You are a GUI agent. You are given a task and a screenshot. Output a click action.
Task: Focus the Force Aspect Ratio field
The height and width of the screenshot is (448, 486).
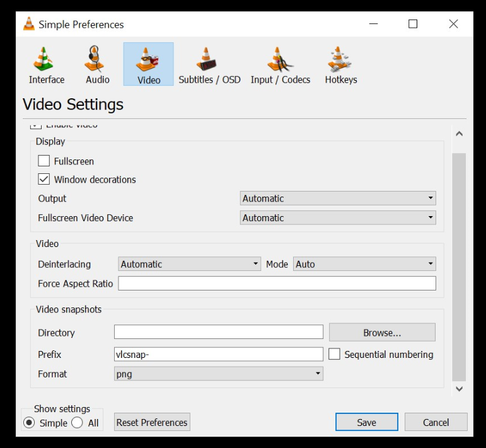click(x=277, y=284)
